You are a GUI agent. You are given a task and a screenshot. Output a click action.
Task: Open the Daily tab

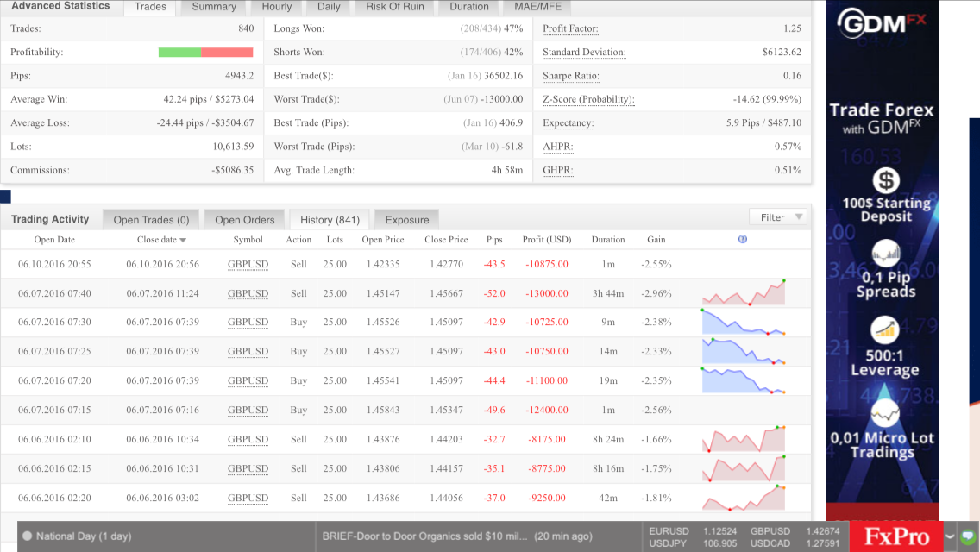329,7
